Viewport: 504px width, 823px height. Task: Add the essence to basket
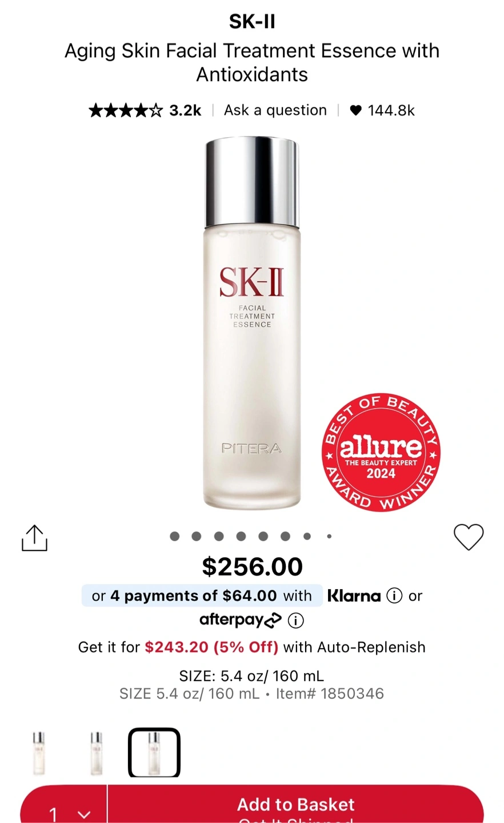(x=296, y=806)
